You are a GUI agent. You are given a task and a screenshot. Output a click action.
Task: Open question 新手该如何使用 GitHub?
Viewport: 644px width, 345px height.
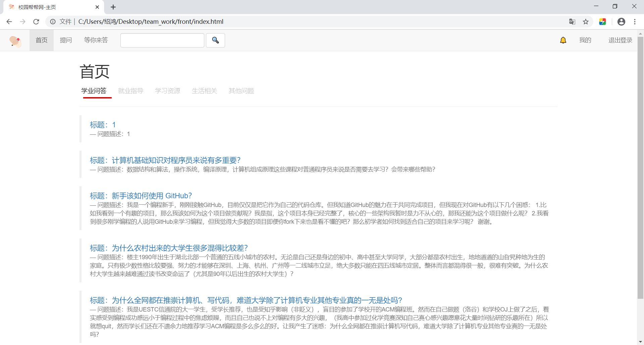click(141, 196)
